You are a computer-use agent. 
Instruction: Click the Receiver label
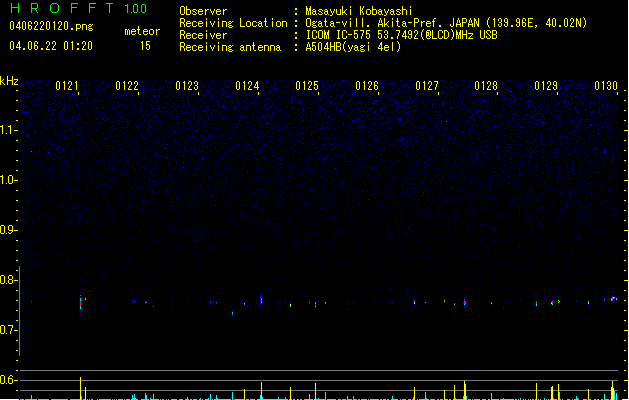pyautogui.click(x=203, y=35)
